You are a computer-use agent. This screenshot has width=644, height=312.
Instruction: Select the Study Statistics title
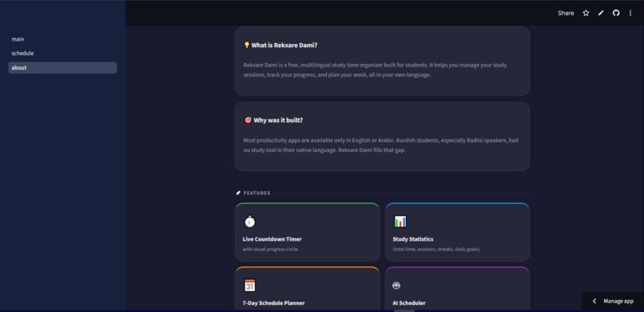tap(413, 239)
